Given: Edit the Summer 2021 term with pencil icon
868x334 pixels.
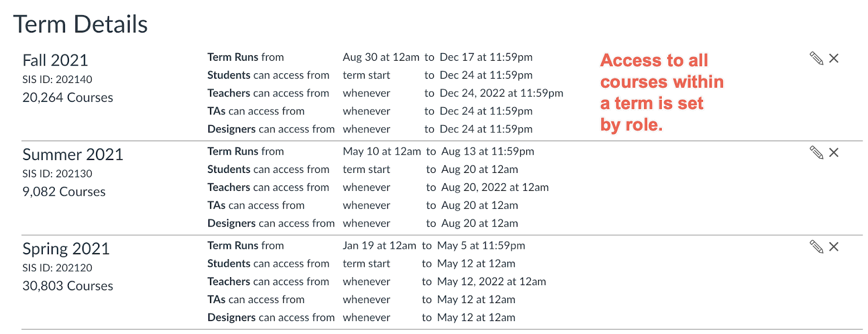Looking at the screenshot, I should 816,152.
